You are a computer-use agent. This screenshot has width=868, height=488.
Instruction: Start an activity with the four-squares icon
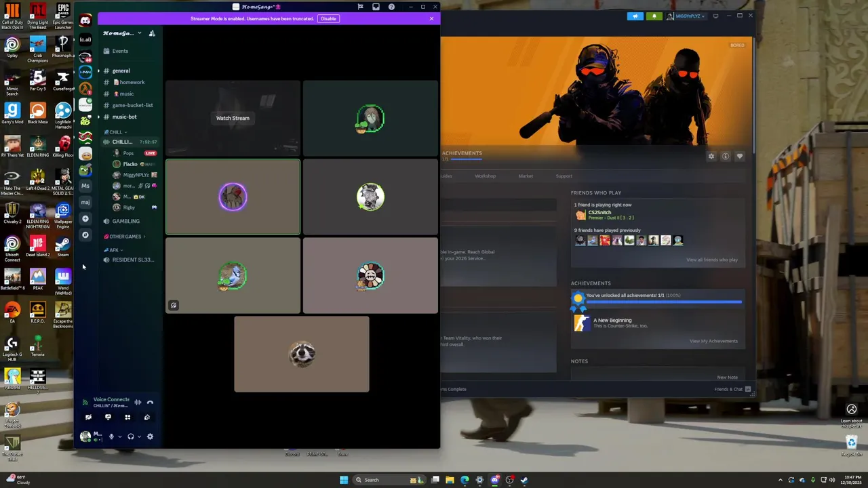pos(127,417)
